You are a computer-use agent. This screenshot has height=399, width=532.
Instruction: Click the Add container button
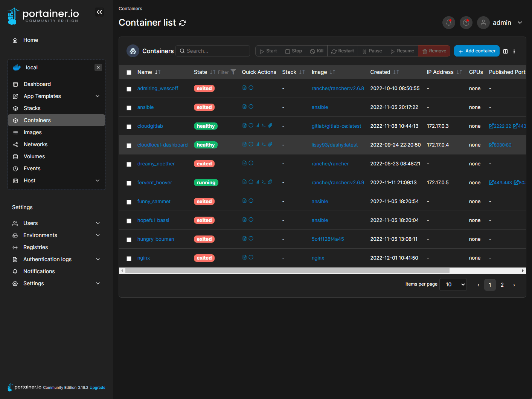[477, 51]
